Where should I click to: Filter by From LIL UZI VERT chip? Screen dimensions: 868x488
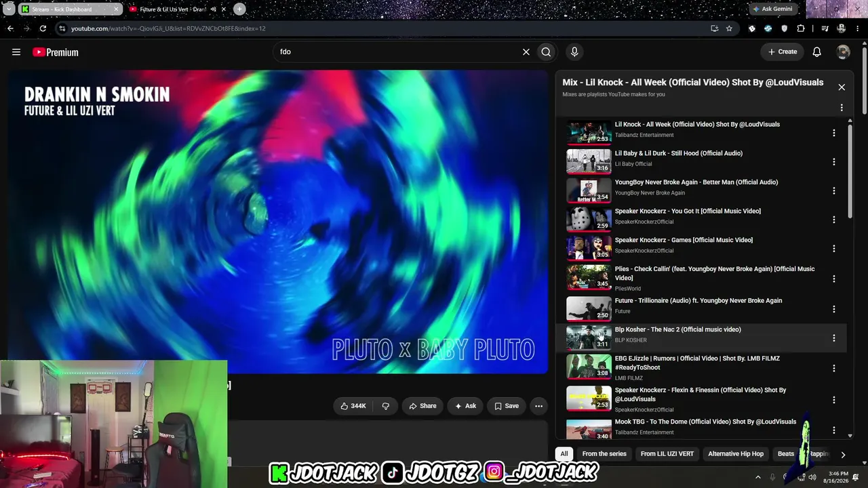667,454
